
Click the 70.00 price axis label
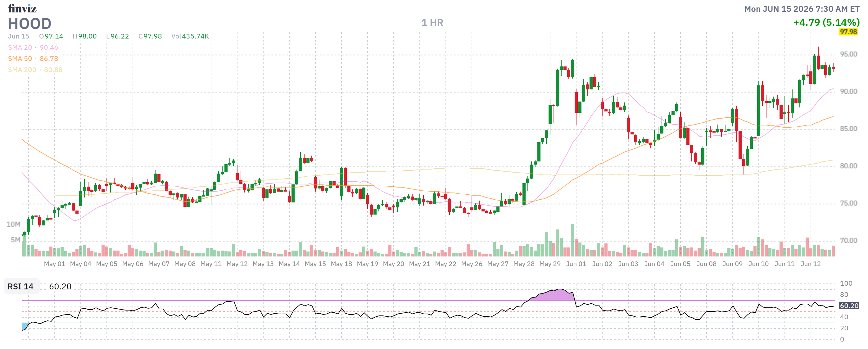pyautogui.click(x=848, y=240)
